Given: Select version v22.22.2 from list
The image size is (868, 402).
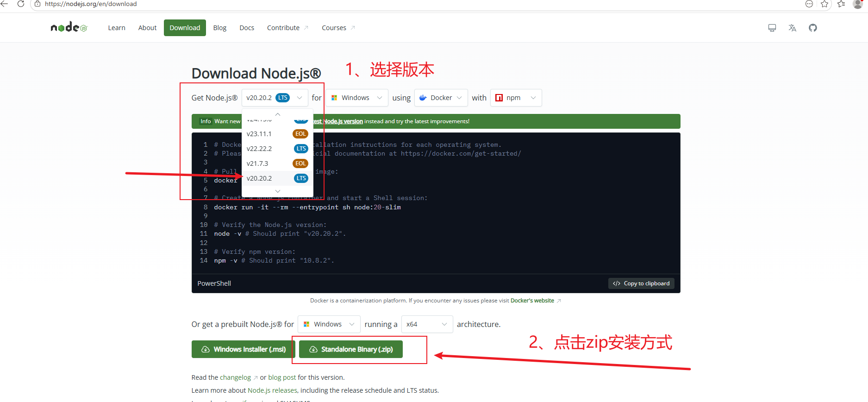Looking at the screenshot, I should click(x=277, y=149).
